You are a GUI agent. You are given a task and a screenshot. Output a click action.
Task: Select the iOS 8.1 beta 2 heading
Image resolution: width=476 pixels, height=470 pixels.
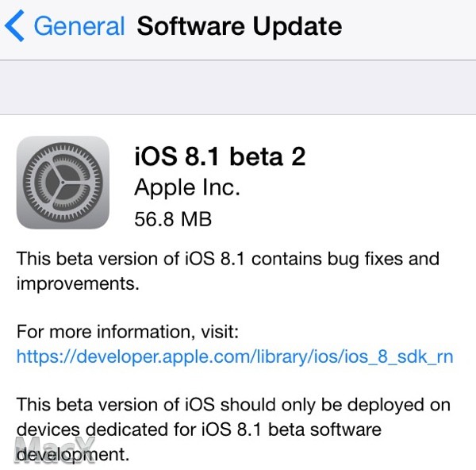220,156
